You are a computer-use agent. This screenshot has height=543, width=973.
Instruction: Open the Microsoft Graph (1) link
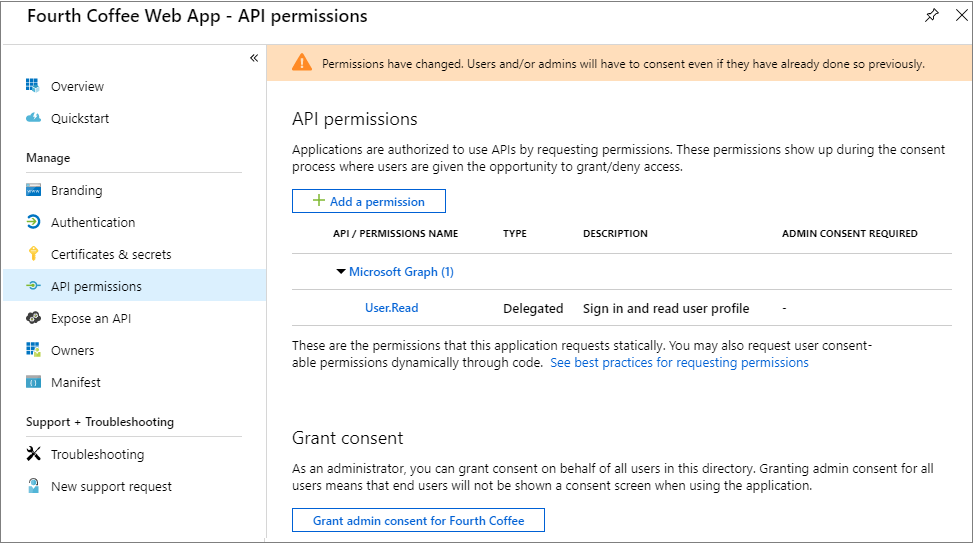click(x=401, y=271)
